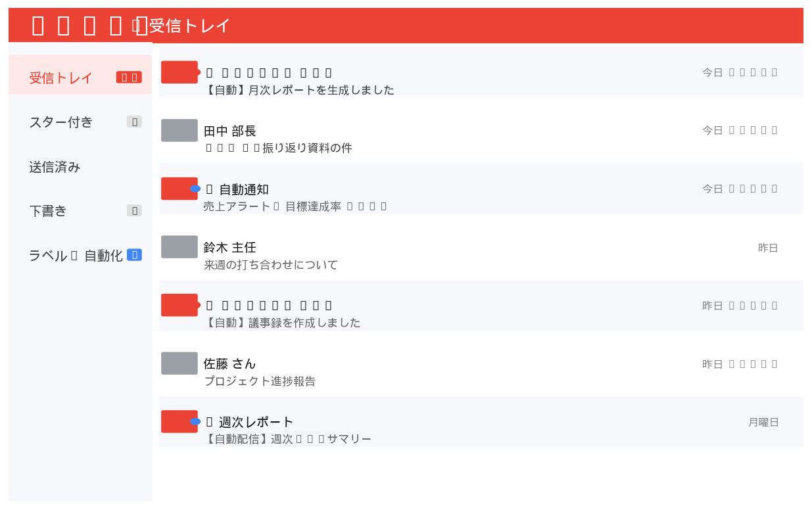Click the bot icon beside 週次レポート
The width and height of the screenshot is (812, 510).
tap(208, 421)
